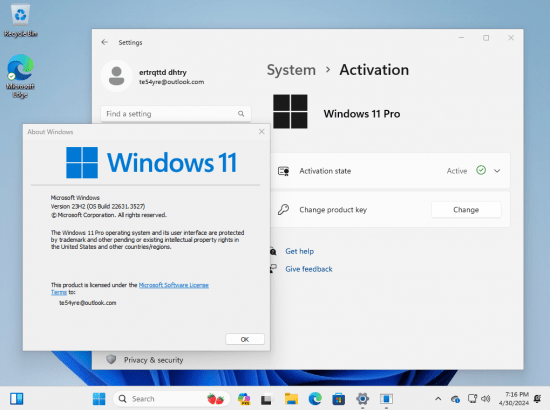The image size is (550, 410).
Task: Open the clock showing 7:16 PM
Action: point(514,399)
